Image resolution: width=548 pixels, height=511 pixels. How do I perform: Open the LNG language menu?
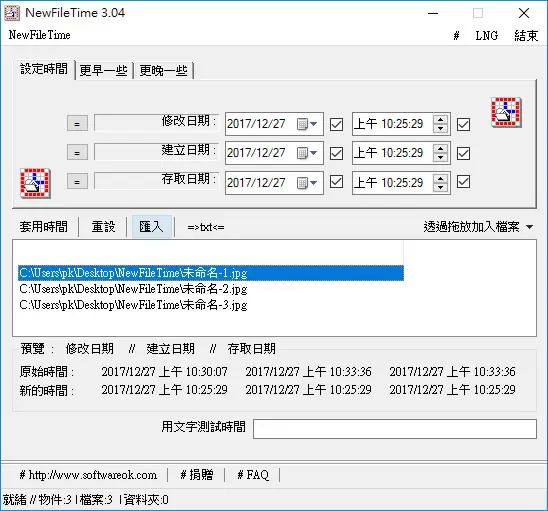(x=486, y=35)
